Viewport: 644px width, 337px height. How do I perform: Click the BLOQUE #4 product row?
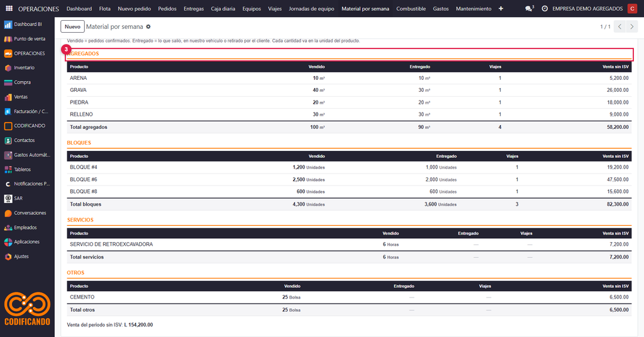[x=349, y=167]
